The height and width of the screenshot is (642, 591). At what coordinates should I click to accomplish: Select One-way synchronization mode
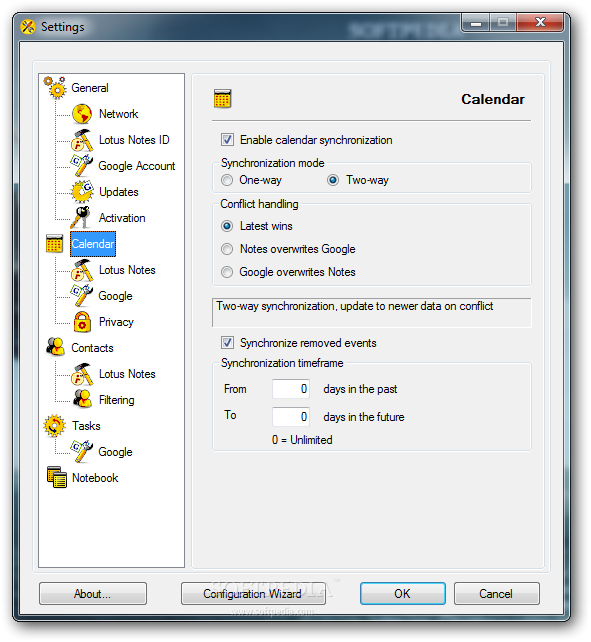tap(227, 180)
